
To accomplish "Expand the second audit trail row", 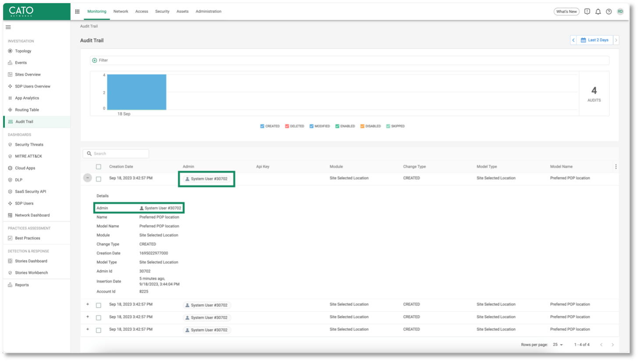I will pos(87,304).
